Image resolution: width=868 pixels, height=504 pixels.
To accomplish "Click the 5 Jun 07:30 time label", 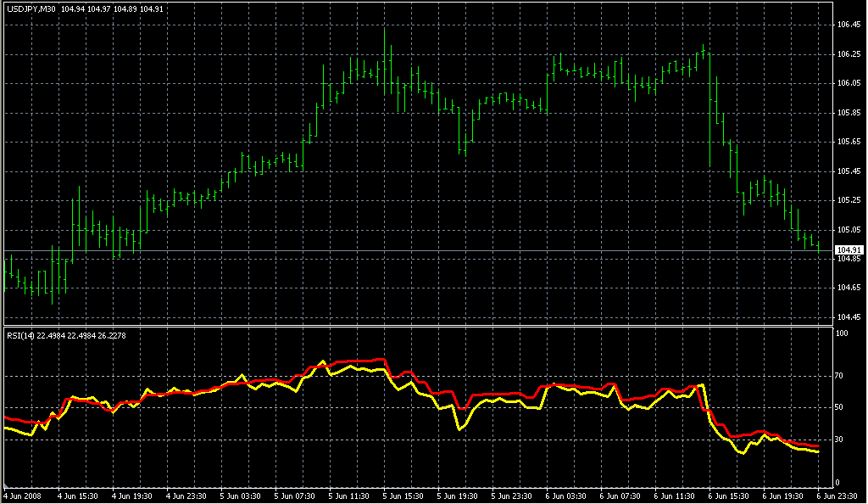I will 295,496.
